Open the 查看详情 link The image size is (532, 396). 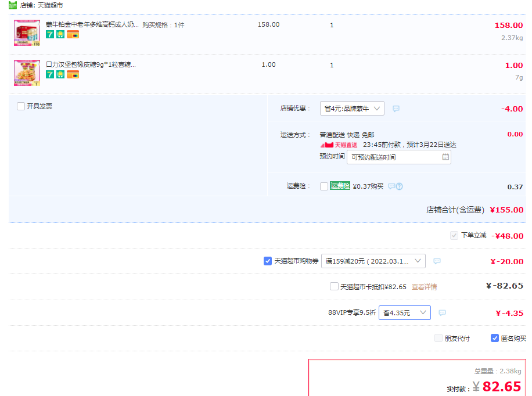[424, 287]
